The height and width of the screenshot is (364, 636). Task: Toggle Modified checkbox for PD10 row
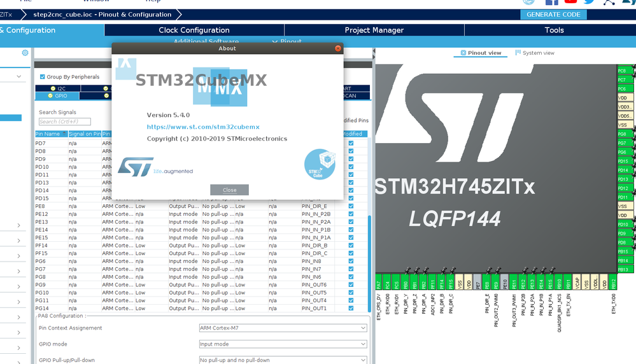click(x=351, y=167)
